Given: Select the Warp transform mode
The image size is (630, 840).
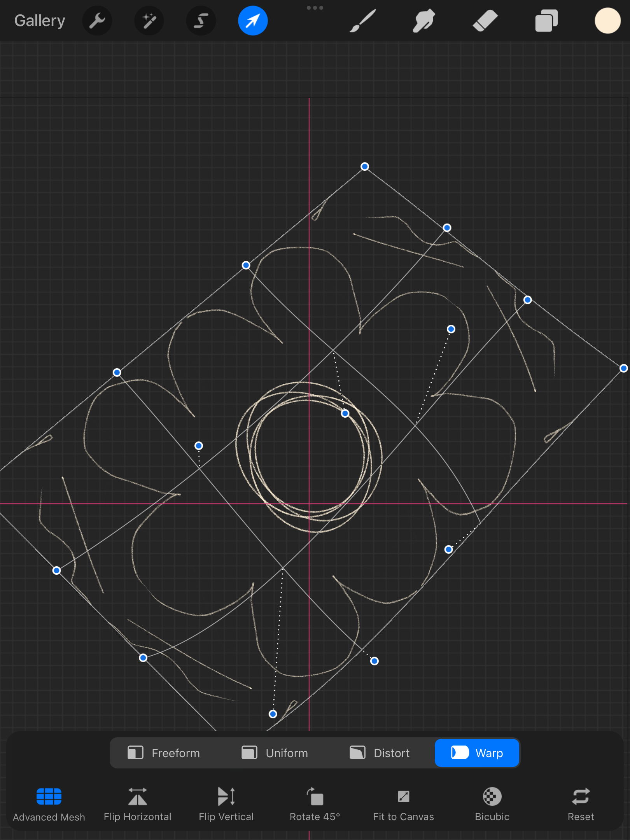Looking at the screenshot, I should pos(477,753).
